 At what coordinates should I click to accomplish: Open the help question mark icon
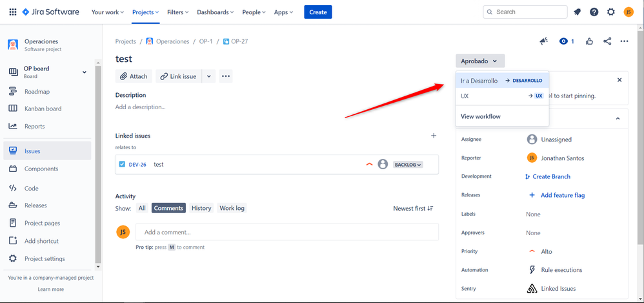point(594,12)
